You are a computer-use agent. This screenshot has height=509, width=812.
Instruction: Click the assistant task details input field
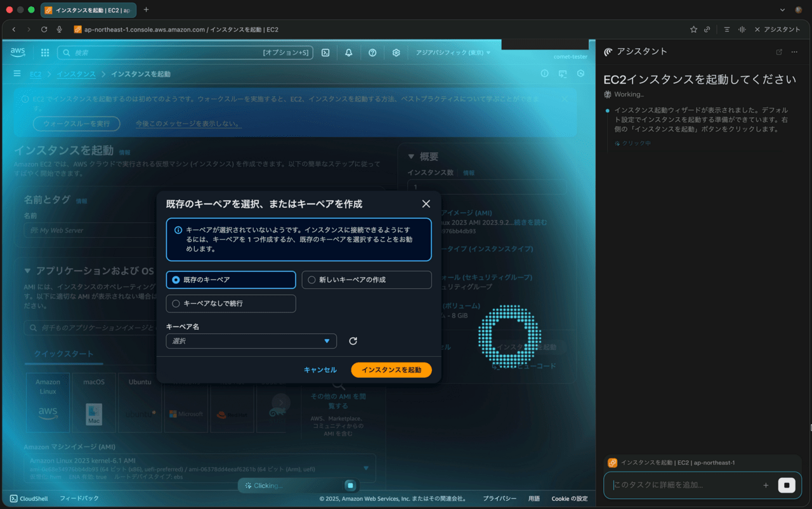click(x=685, y=485)
